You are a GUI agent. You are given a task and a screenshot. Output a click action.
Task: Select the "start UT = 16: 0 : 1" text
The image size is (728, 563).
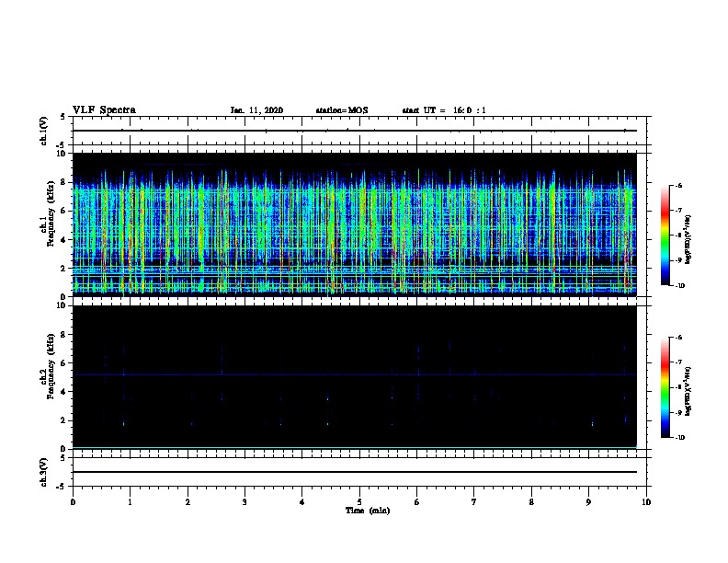[x=444, y=110]
